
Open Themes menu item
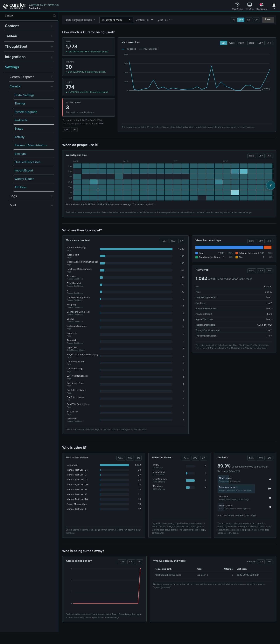(x=20, y=104)
